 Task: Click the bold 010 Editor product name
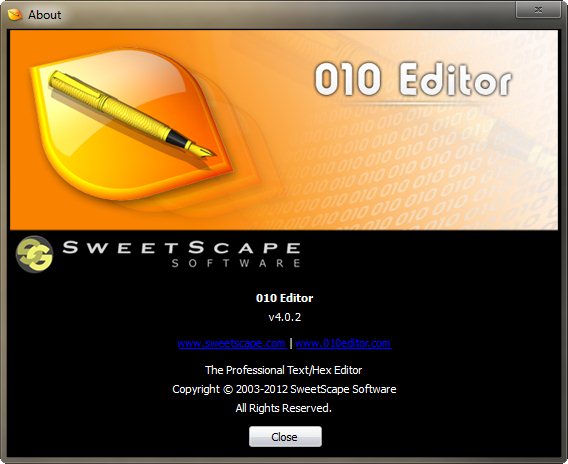coord(284,298)
